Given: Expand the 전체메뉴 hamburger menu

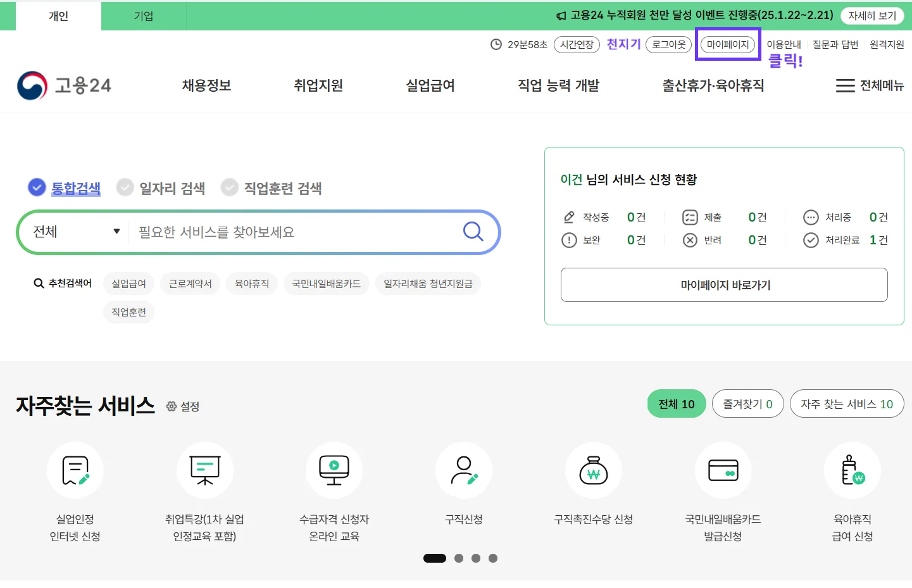Looking at the screenshot, I should click(x=870, y=85).
